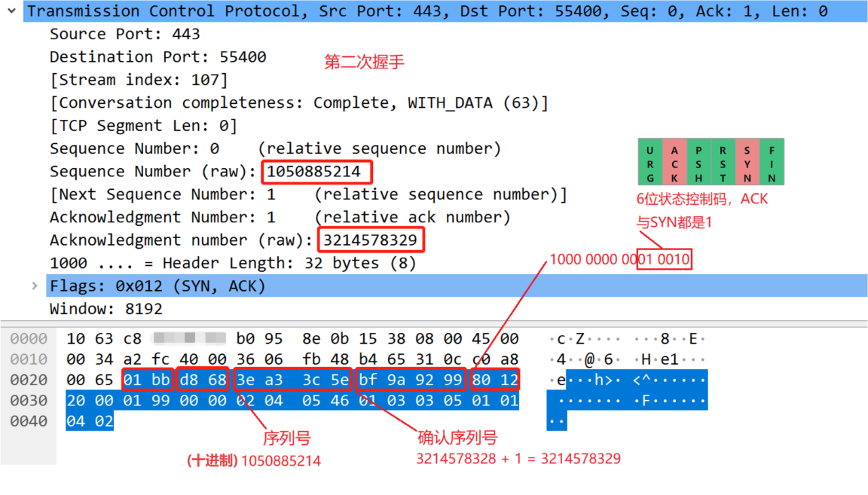Viewport: 868px width, 495px height.
Task: Click ASCII text for row 0030
Action: tap(628, 401)
